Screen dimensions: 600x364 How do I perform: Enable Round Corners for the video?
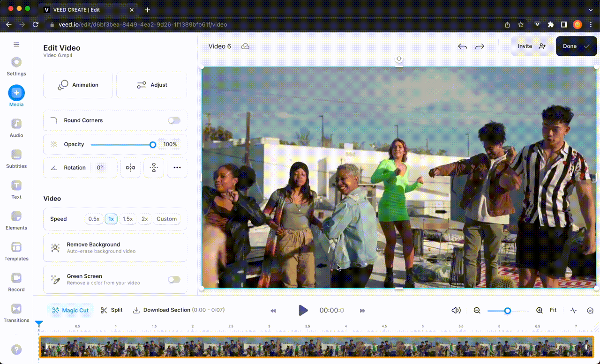point(174,120)
